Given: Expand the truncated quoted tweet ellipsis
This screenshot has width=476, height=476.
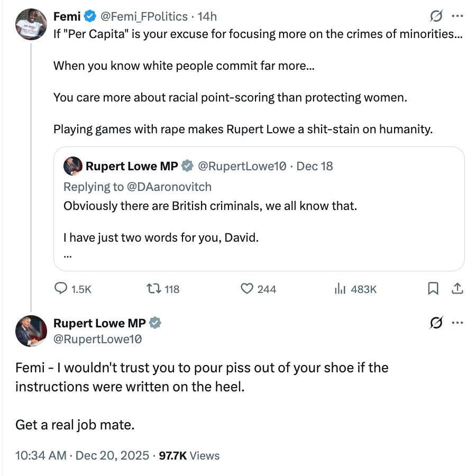Looking at the screenshot, I should coord(67,255).
